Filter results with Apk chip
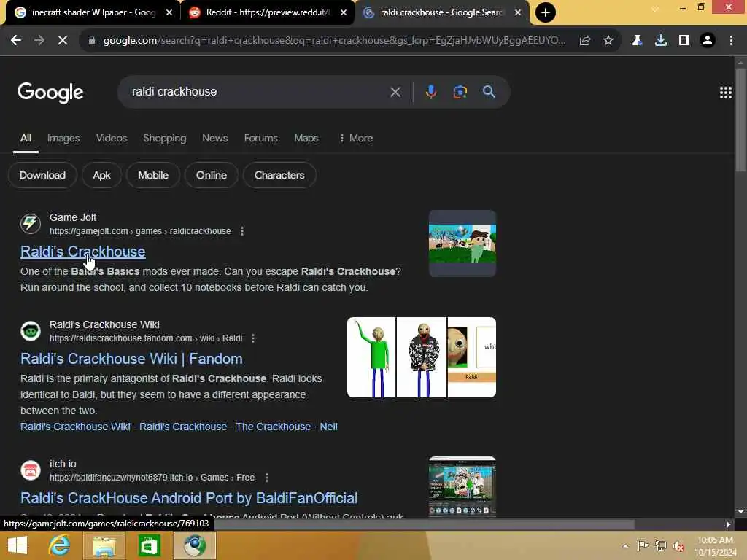The width and height of the screenshot is (747, 560). point(101,175)
